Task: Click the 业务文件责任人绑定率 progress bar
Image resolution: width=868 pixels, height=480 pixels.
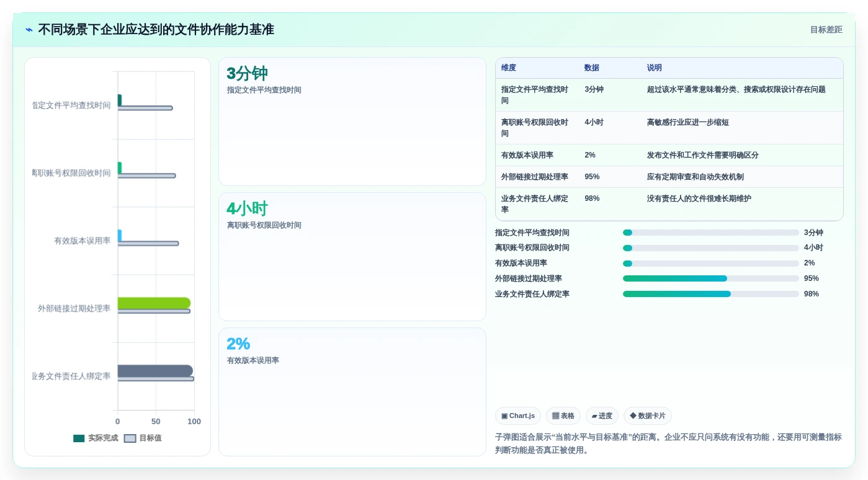Action: point(710,294)
